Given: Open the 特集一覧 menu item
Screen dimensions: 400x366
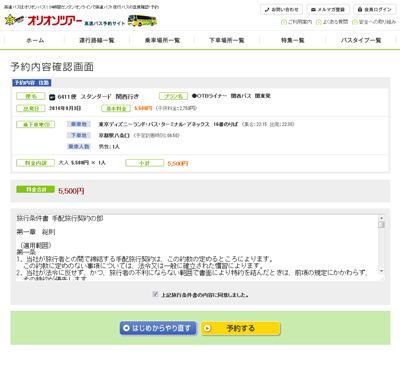Looking at the screenshot, I should coord(293,40).
